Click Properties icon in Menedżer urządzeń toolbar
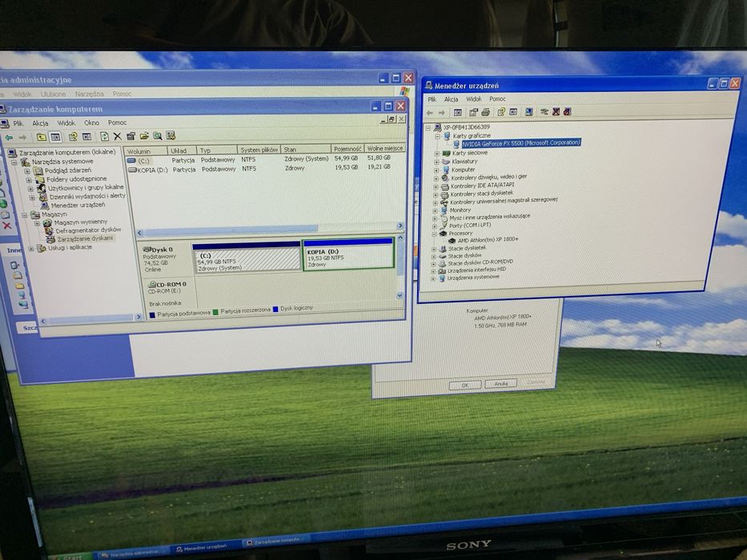Screen dimensions: 747x560 [473, 112]
